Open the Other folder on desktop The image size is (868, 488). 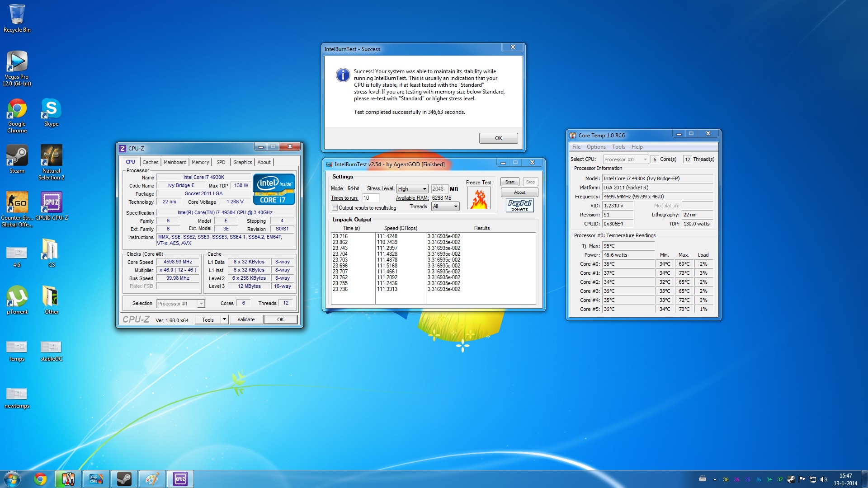(x=51, y=300)
